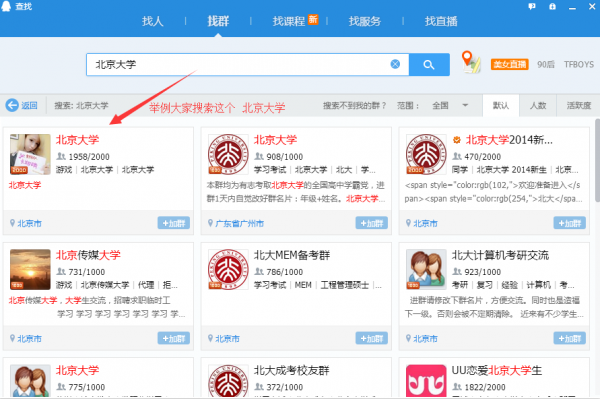Click the search magnifier button
The height and width of the screenshot is (399, 600).
point(429,65)
